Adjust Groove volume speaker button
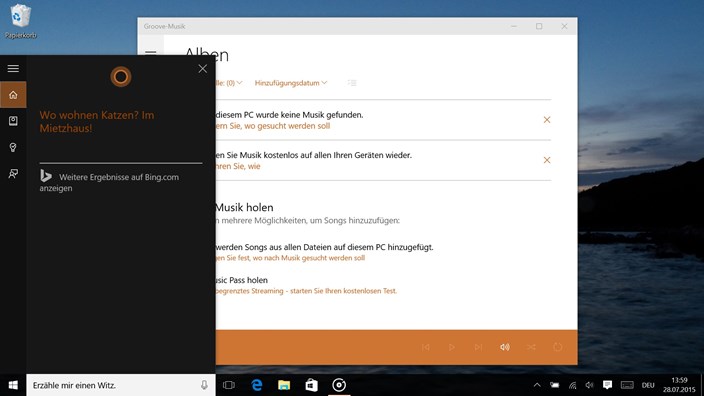704x396 pixels. click(x=505, y=347)
